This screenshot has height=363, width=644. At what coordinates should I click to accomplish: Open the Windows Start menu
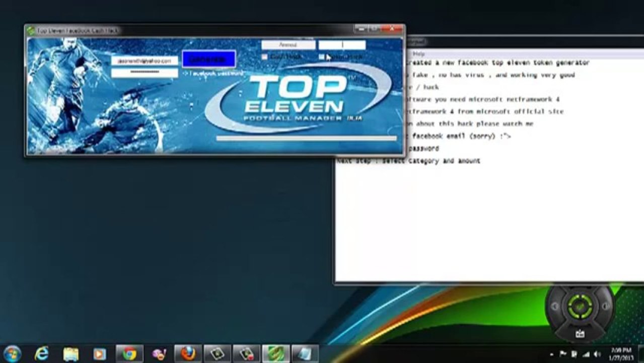pos(12,353)
